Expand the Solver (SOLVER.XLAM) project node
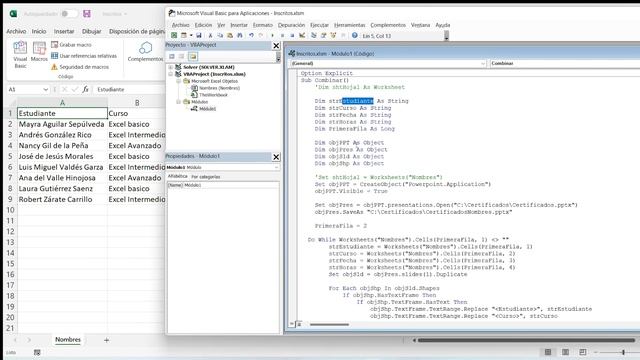 click(171, 67)
